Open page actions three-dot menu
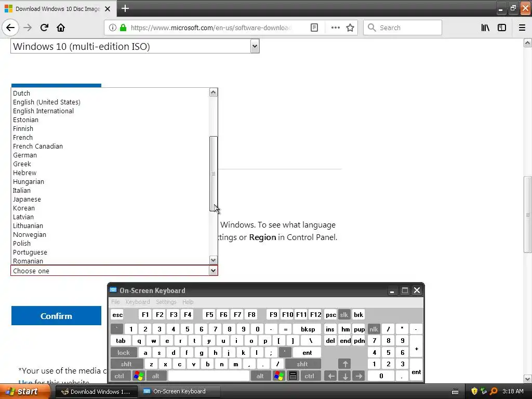532x399 pixels. [335, 28]
